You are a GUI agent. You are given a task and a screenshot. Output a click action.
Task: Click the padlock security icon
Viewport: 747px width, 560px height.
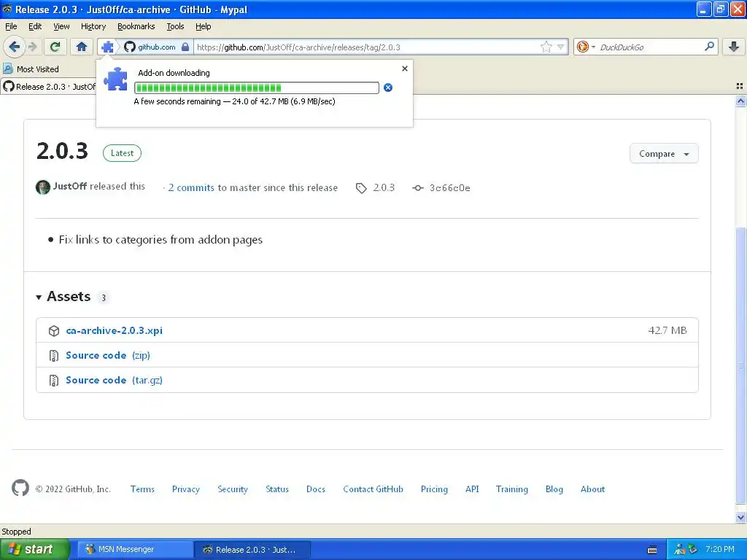(x=185, y=47)
